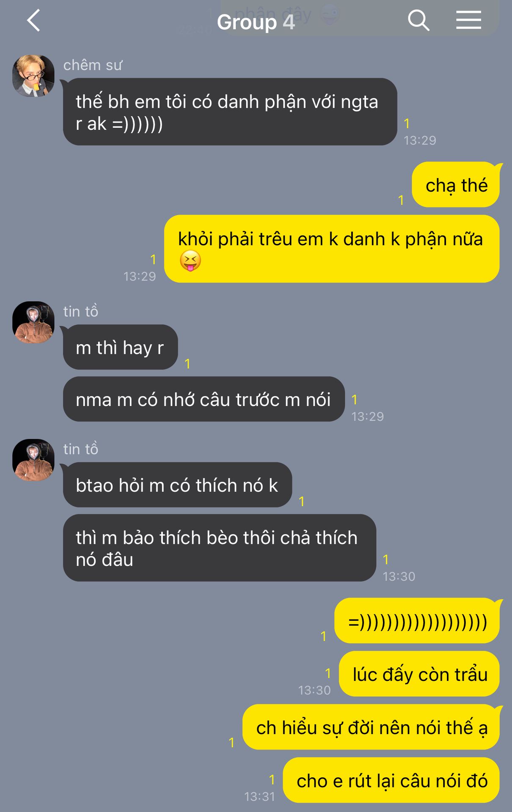This screenshot has height=812, width=512.
Task: Select the '=)))))' laughing yellow bubble
Action: tap(417, 621)
